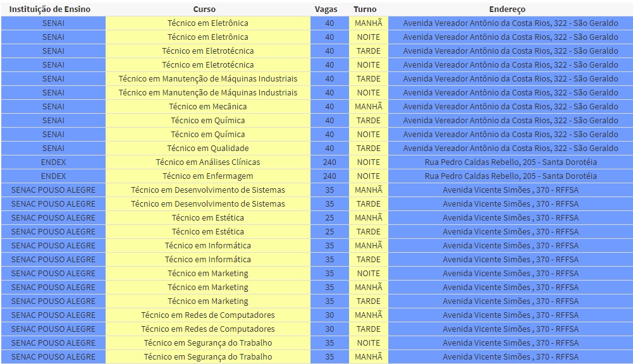Select the ENDEX cell in the Enfermagem row
The height and width of the screenshot is (364, 633).
click(x=53, y=176)
